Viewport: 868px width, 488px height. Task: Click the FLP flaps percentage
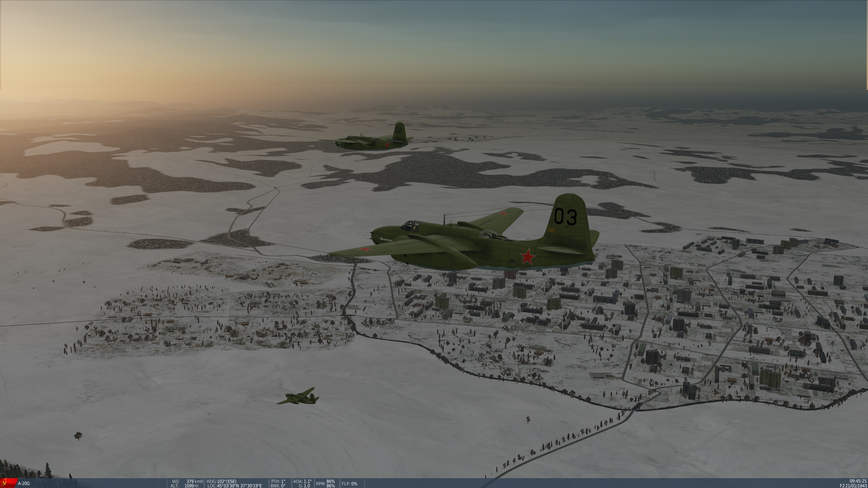click(349, 484)
